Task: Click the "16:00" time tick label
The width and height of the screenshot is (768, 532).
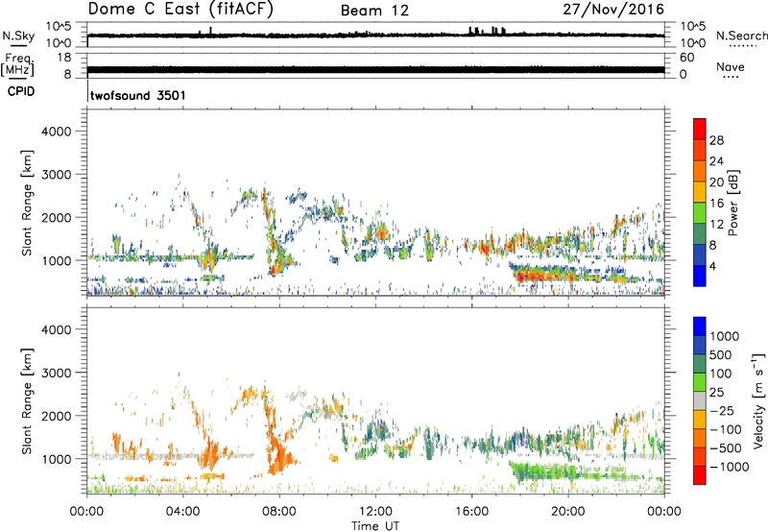Action: pyautogui.click(x=471, y=512)
